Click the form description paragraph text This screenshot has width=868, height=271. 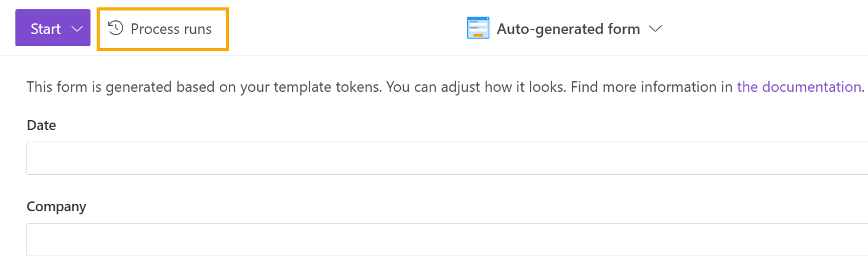point(446,87)
